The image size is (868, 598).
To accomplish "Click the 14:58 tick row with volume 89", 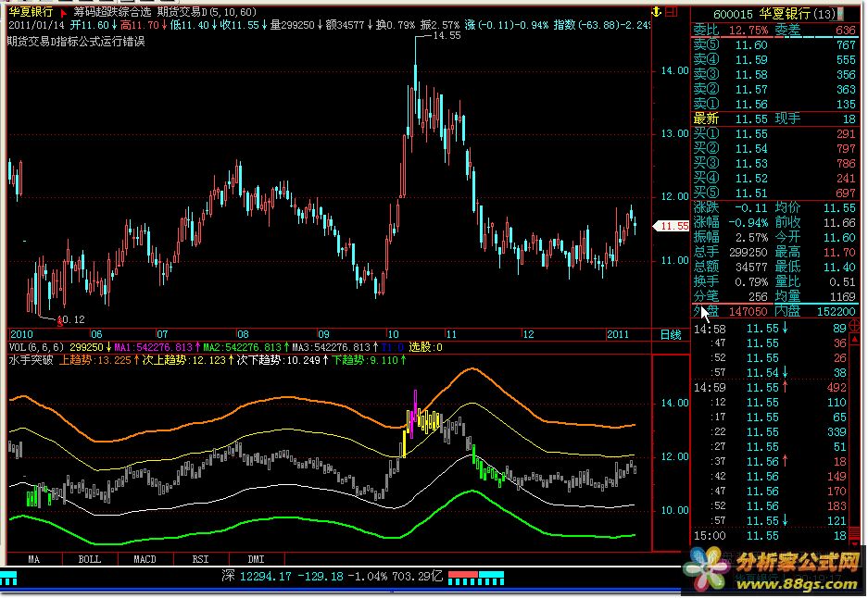I will point(770,329).
